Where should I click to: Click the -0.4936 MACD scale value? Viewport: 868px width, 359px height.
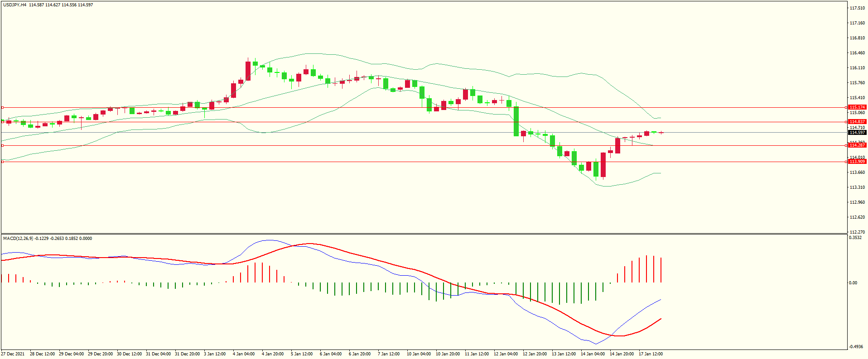[856, 347]
